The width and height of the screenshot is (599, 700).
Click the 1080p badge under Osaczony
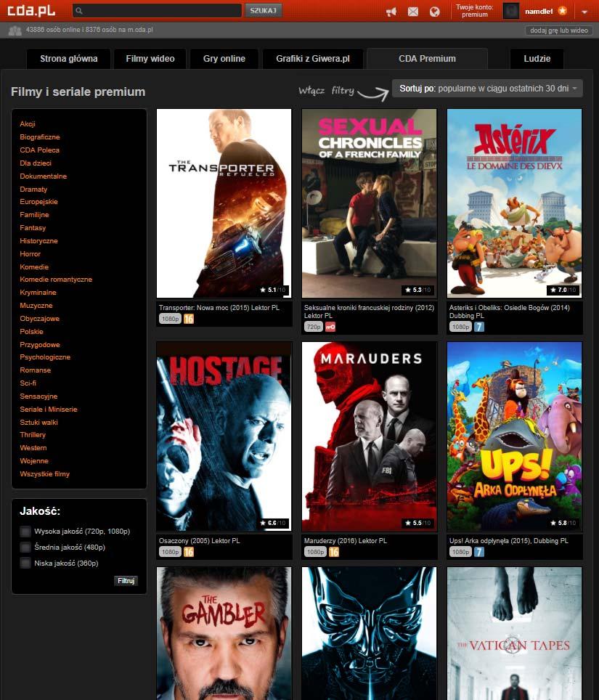(170, 552)
